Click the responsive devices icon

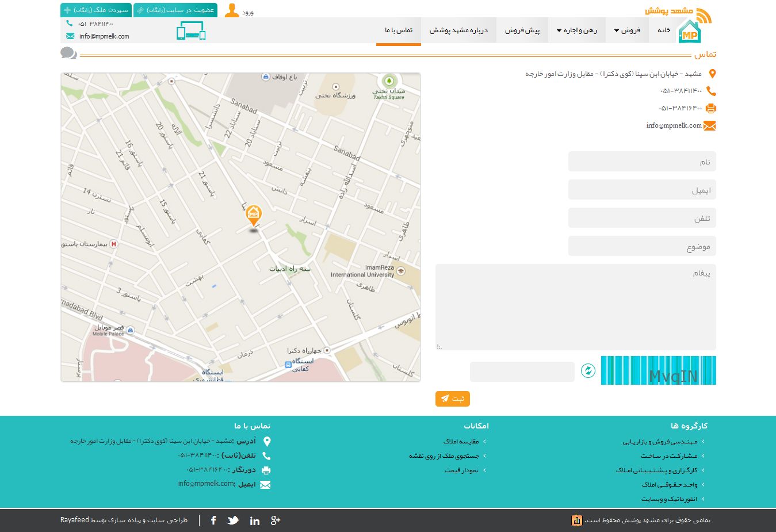[x=191, y=31]
